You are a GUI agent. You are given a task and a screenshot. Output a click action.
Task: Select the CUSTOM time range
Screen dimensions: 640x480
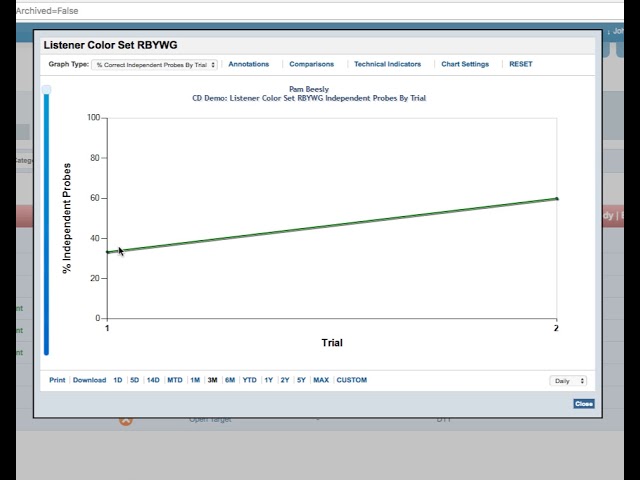pyautogui.click(x=351, y=380)
